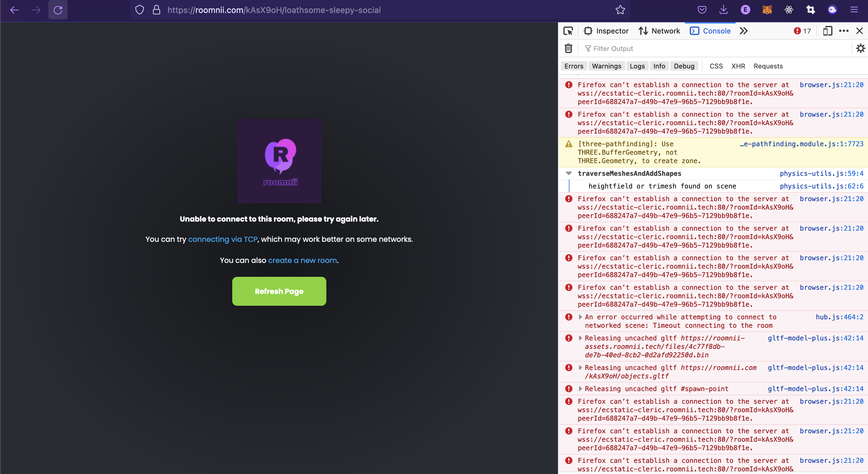Image resolution: width=868 pixels, height=474 pixels.
Task: Expand the '#spawn-point' release error
Action: pyautogui.click(x=580, y=389)
